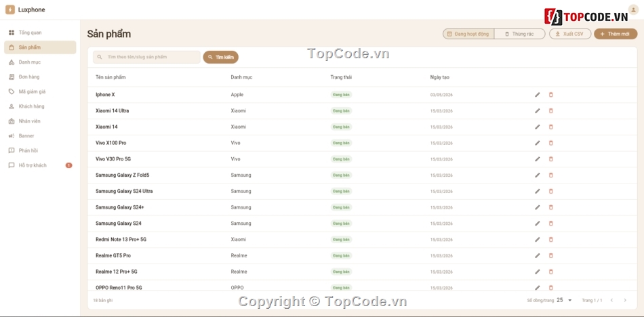Viewport: 644px width, 317px height.
Task: Edit Samsung Galaxy S24 Ultra
Action: point(537,191)
